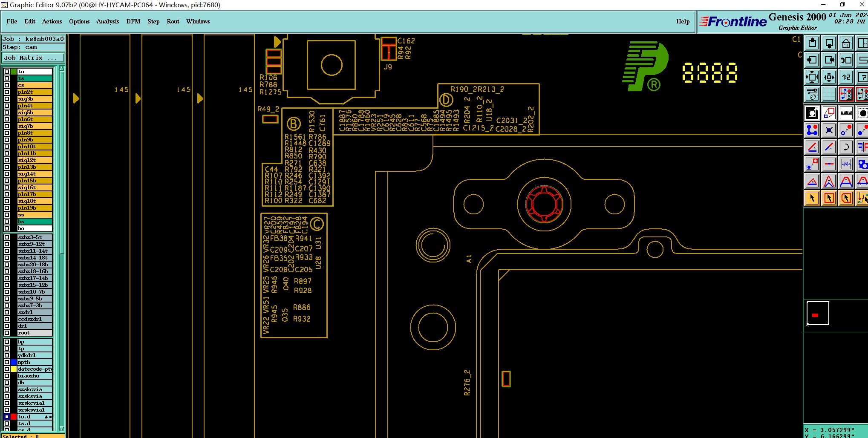Click layer list scroll down arrow

tap(62, 428)
